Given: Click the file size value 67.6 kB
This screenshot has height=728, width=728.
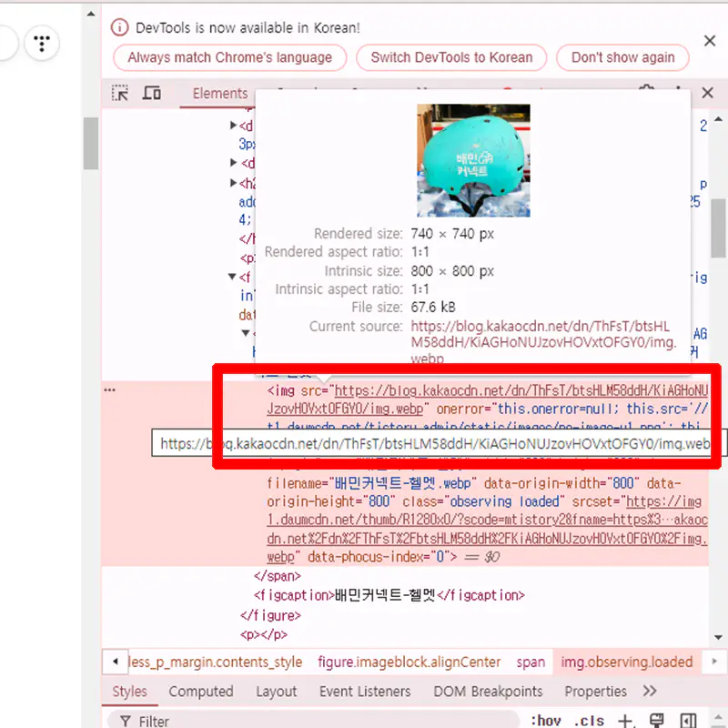Looking at the screenshot, I should [433, 308].
